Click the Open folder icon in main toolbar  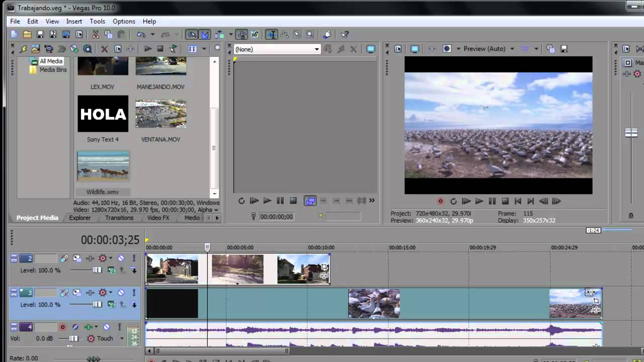coord(27,35)
